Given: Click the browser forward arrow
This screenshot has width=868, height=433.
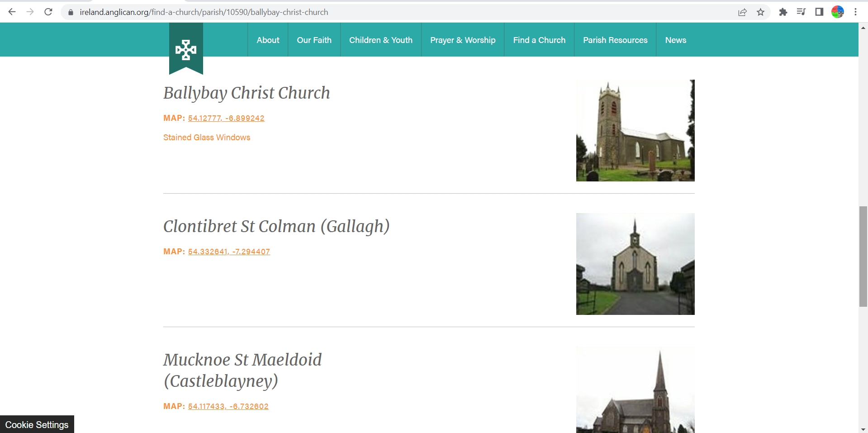Looking at the screenshot, I should tap(30, 12).
